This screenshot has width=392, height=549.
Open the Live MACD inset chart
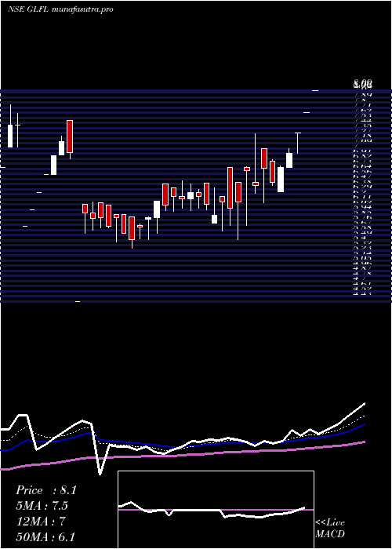[216, 510]
